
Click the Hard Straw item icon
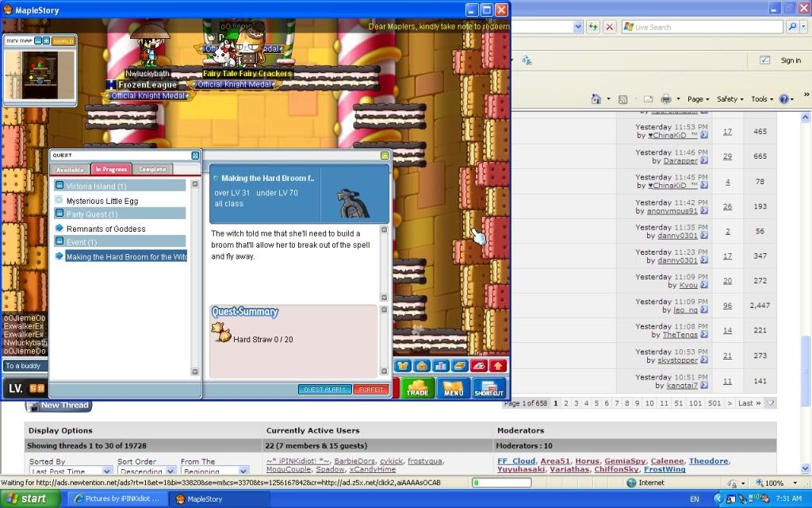click(x=221, y=333)
